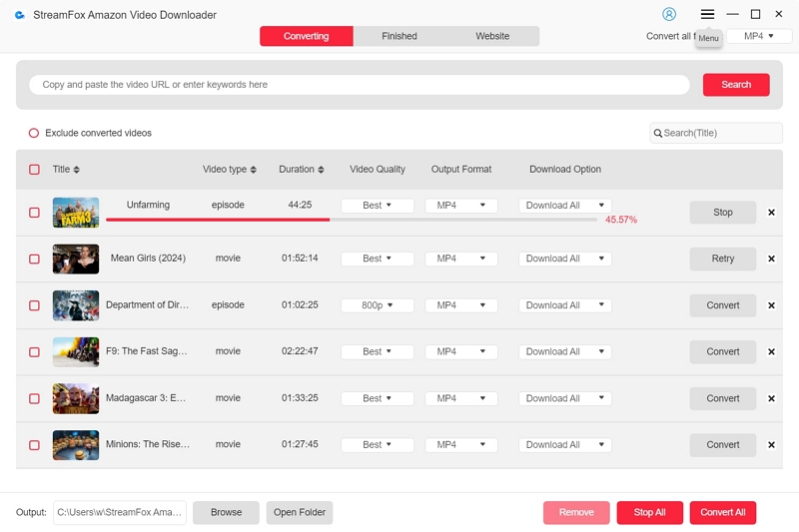Open the user account profile icon
Image resolution: width=799 pixels, height=532 pixels.
669,14
